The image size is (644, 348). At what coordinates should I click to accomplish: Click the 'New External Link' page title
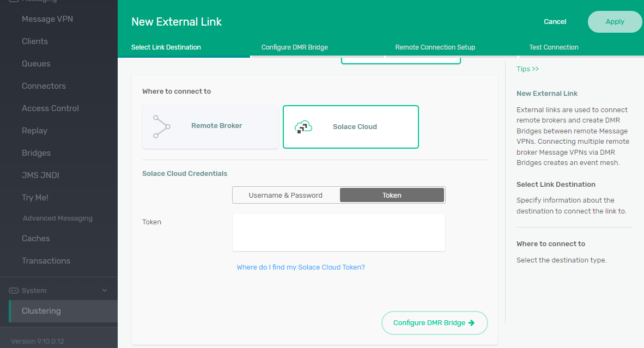click(x=177, y=22)
